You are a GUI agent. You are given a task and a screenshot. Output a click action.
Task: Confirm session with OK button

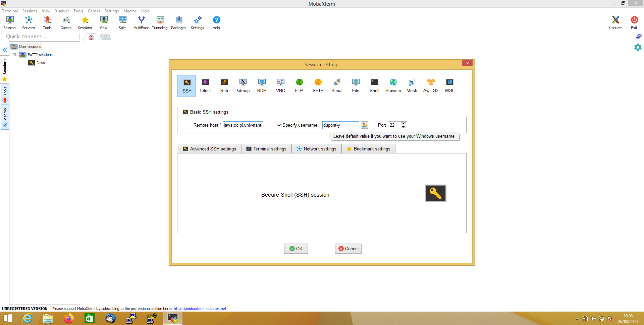pyautogui.click(x=296, y=249)
